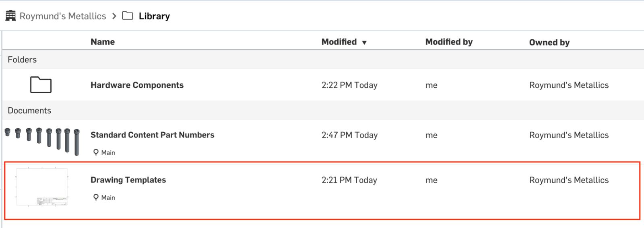
Task: Sort by the Name column header
Action: click(x=103, y=42)
